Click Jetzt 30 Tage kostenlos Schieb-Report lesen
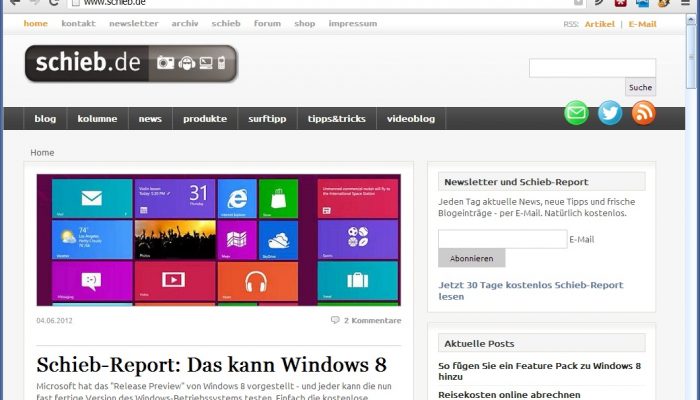 [531, 291]
